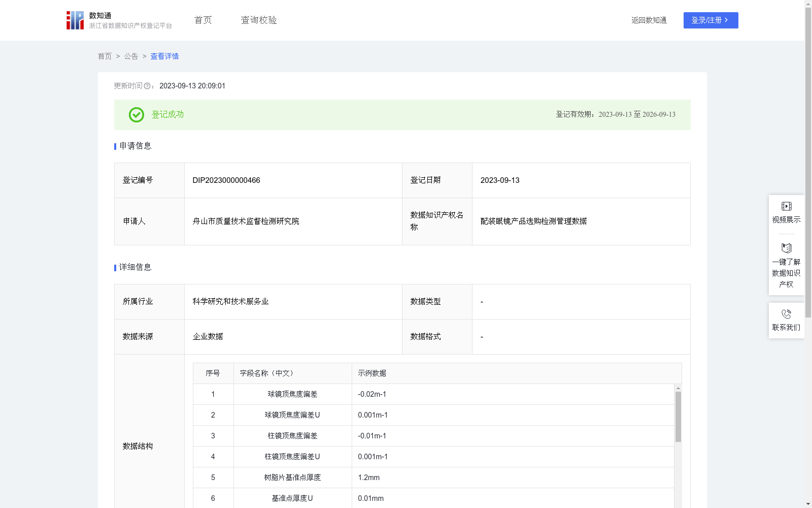This screenshot has height=508, width=812.
Task: Click the green 登记成功 checkmark icon
Action: coord(137,115)
